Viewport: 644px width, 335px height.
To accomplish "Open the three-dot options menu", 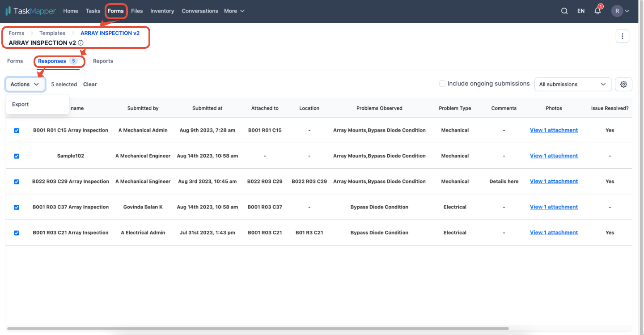I will pos(623,36).
